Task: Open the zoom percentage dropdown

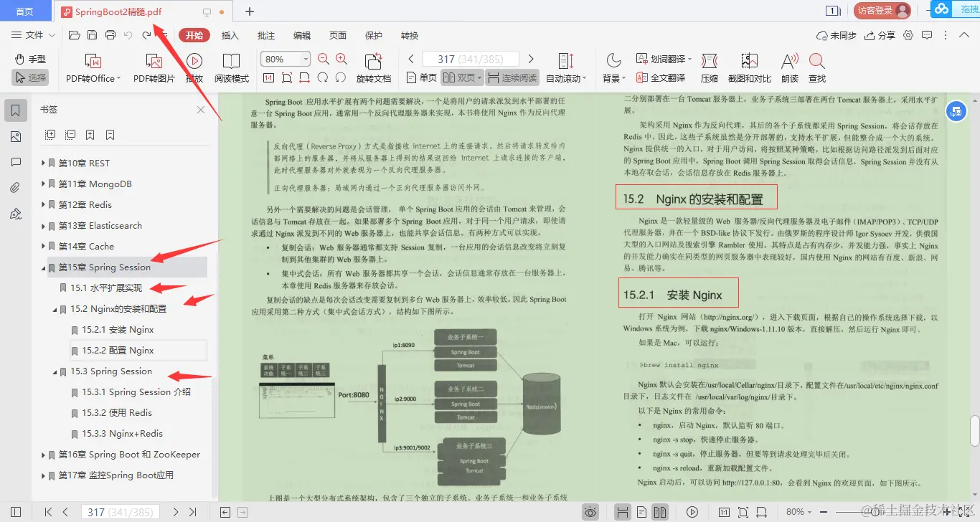Action: tap(304, 58)
